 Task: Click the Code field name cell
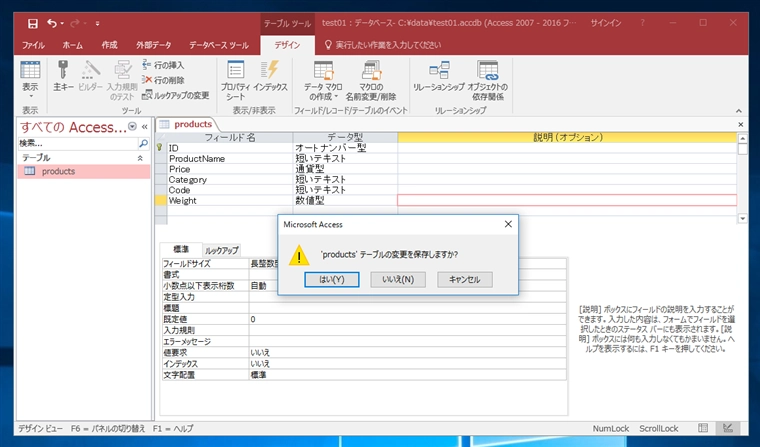click(x=230, y=190)
